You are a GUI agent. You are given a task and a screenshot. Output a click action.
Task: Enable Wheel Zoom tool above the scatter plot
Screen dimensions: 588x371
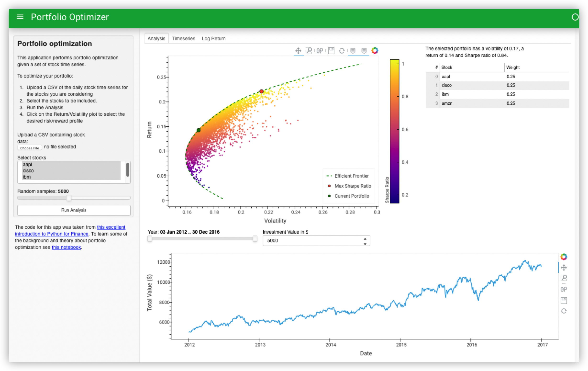click(x=320, y=51)
